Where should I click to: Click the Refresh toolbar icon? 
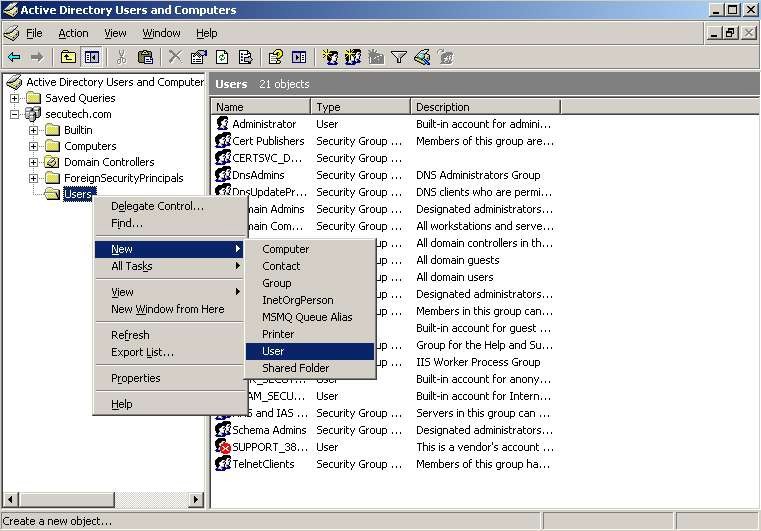222,57
